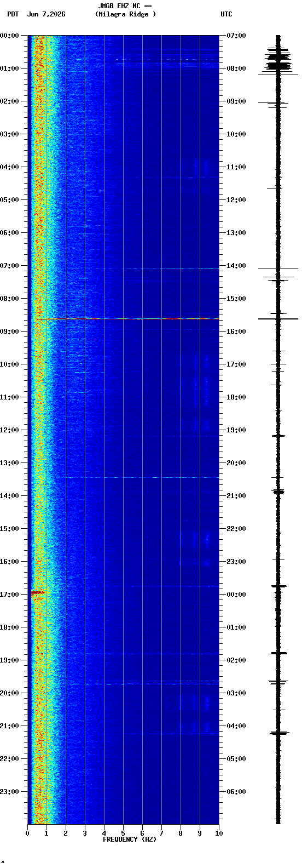Click the dark red low-frequency burst at 17:00 PDT
This screenshot has width=302, height=868.
click(38, 592)
